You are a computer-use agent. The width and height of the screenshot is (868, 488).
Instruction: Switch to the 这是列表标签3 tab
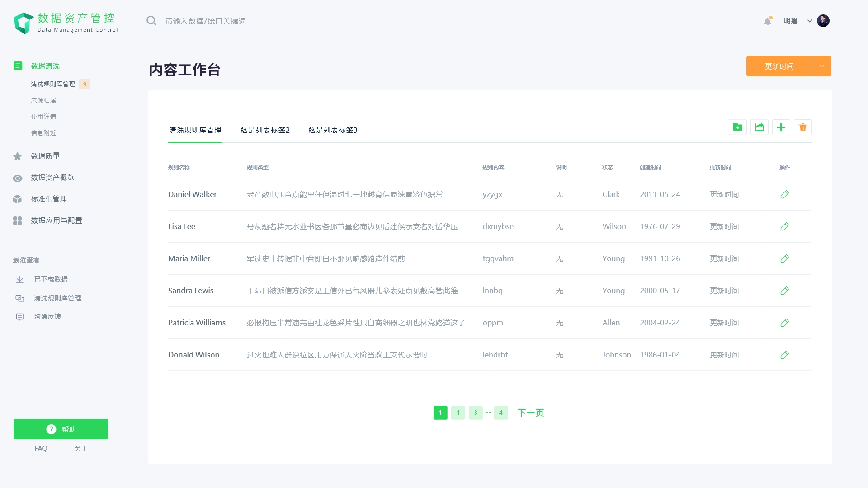333,130
